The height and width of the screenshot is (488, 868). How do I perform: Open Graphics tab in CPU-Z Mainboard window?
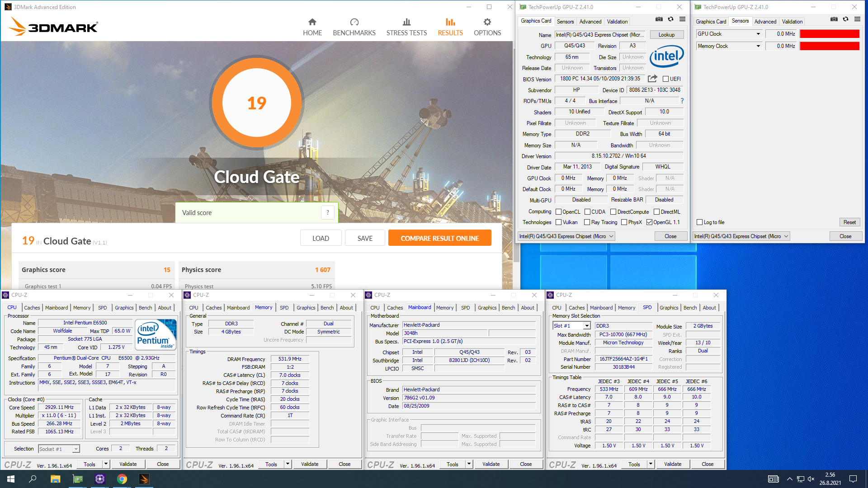(x=487, y=308)
